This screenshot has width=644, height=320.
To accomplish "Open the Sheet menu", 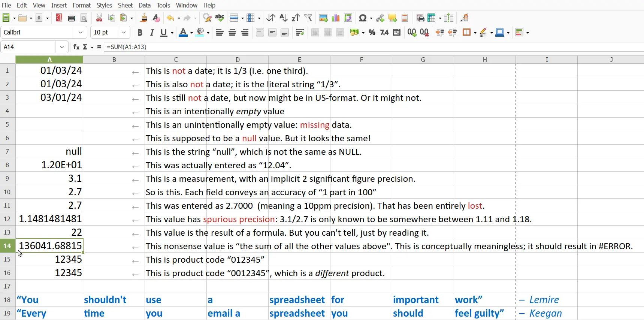I will [125, 5].
